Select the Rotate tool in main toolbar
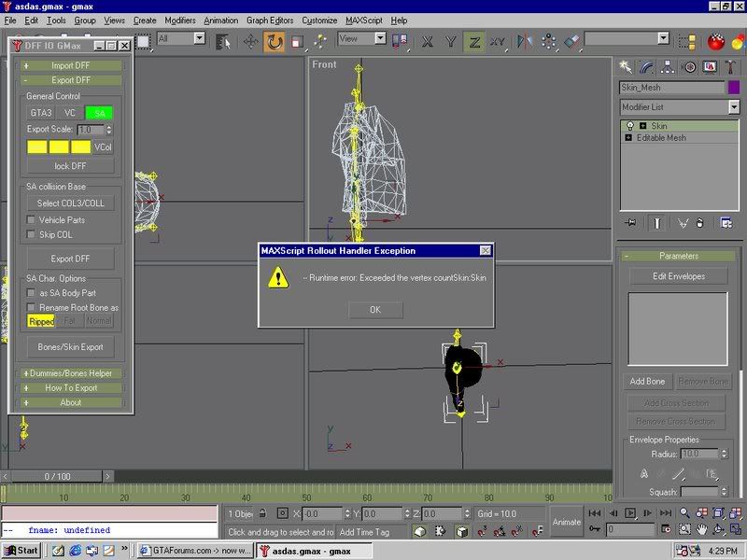The width and height of the screenshot is (747, 560). (x=275, y=41)
